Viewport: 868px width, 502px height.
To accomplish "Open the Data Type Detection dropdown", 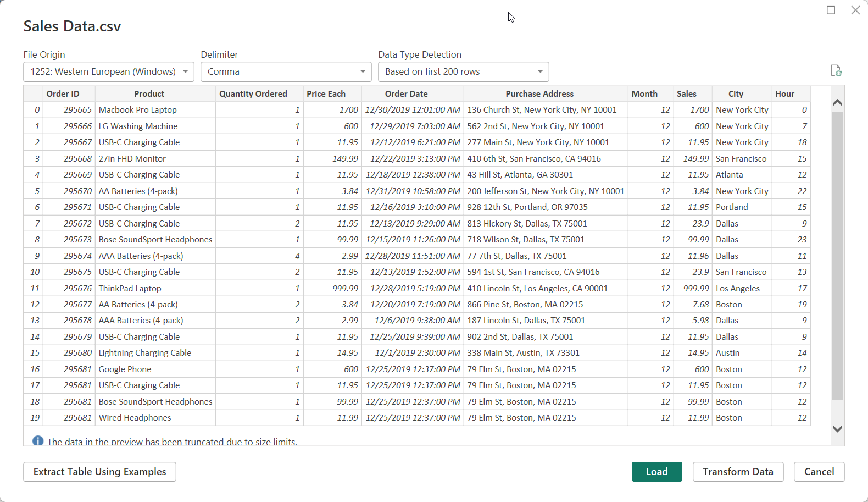I will pos(464,71).
